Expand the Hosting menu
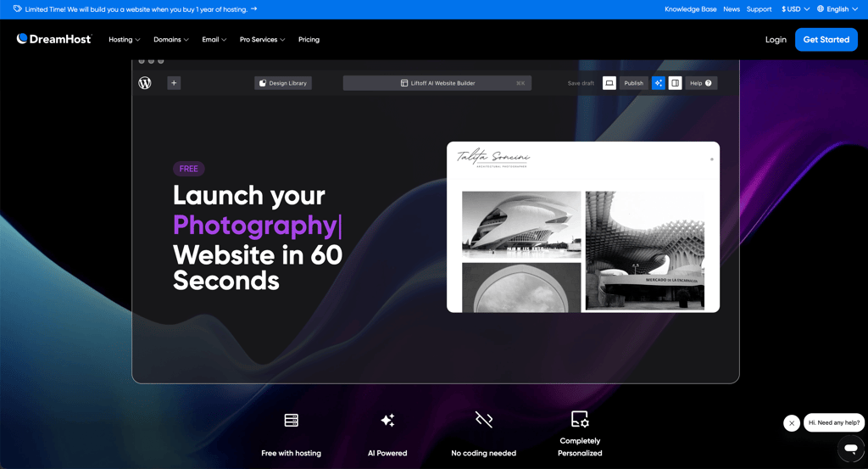 click(x=124, y=39)
